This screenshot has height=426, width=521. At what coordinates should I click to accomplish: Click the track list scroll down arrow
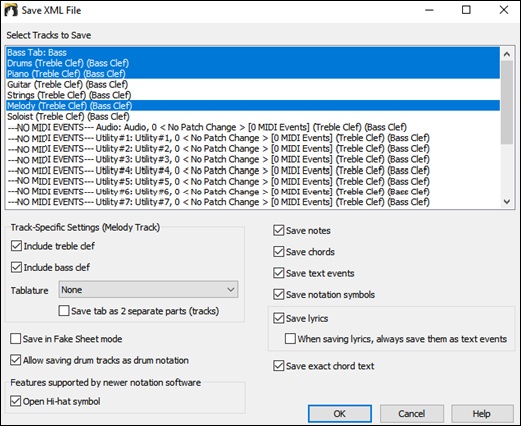[x=507, y=201]
